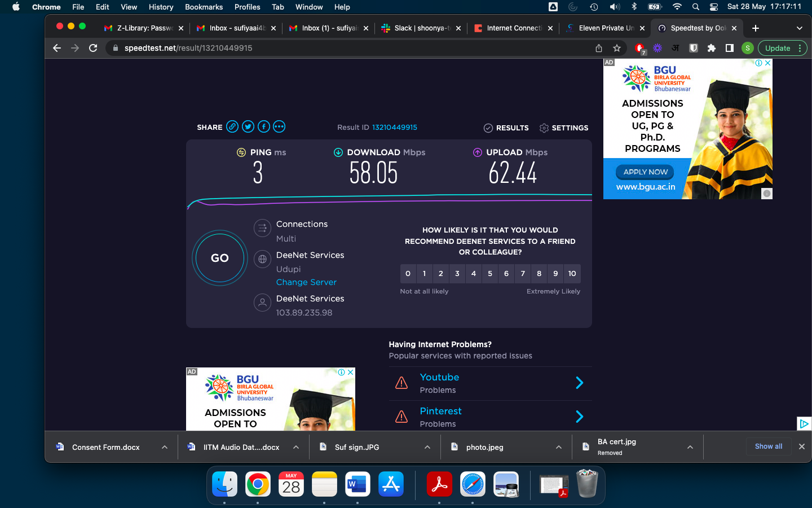Open Microsoft Word from the Dock

(358, 484)
